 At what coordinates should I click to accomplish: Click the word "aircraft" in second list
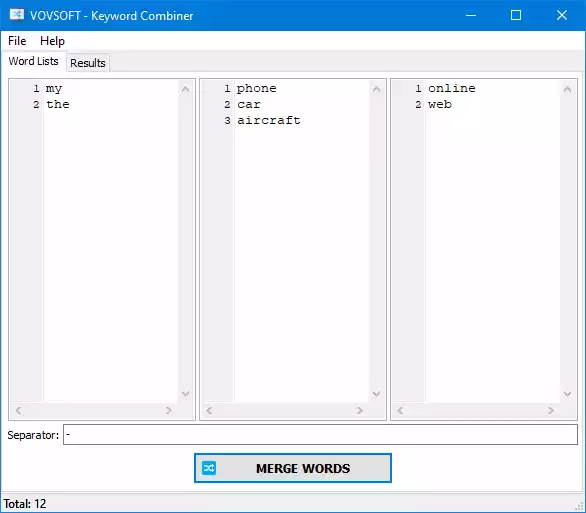tap(269, 120)
